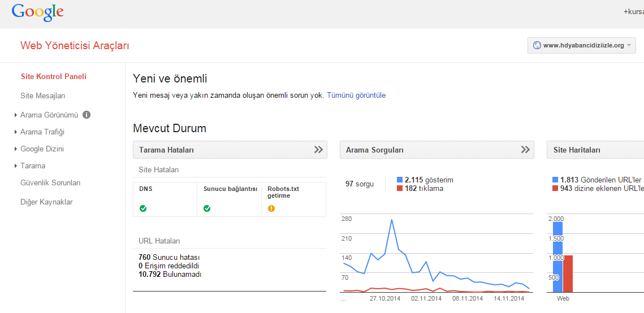Click the 10.792 Bulunamadı entry
This screenshot has height=313, width=644.
170,274
